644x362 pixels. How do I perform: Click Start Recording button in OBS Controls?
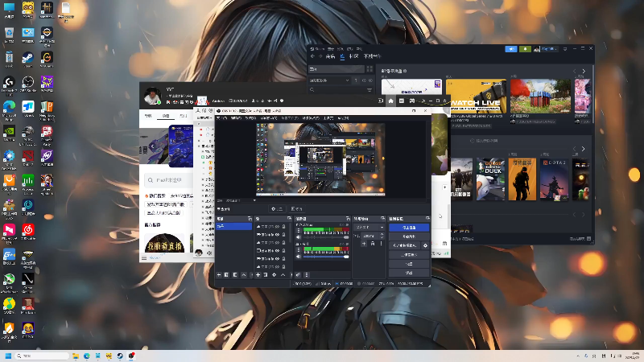(x=409, y=237)
